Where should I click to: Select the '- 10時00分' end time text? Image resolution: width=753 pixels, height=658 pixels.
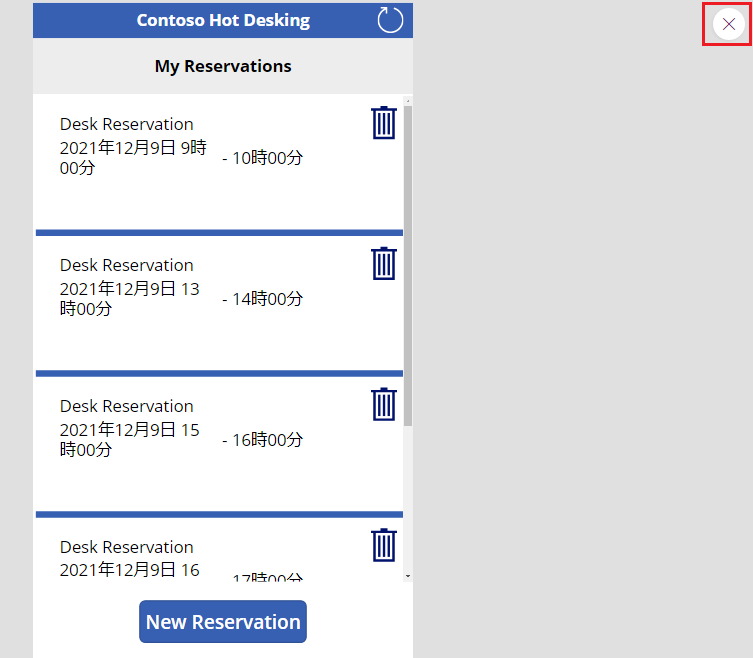click(262, 158)
